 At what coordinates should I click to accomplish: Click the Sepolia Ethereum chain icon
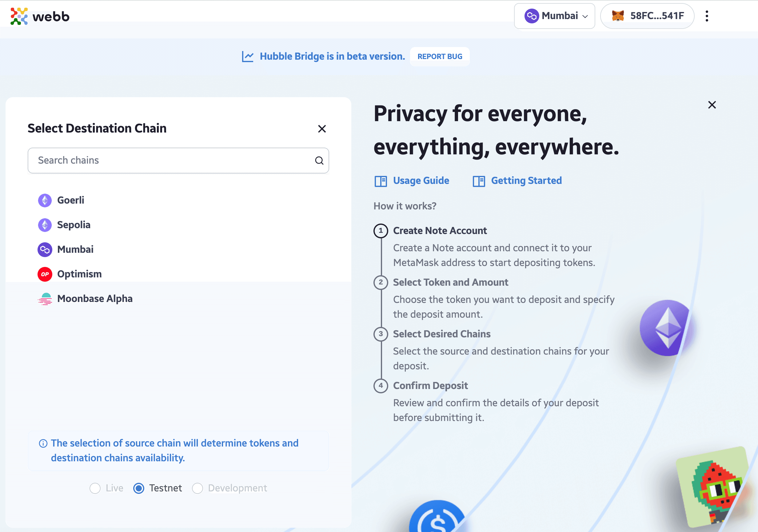[45, 225]
